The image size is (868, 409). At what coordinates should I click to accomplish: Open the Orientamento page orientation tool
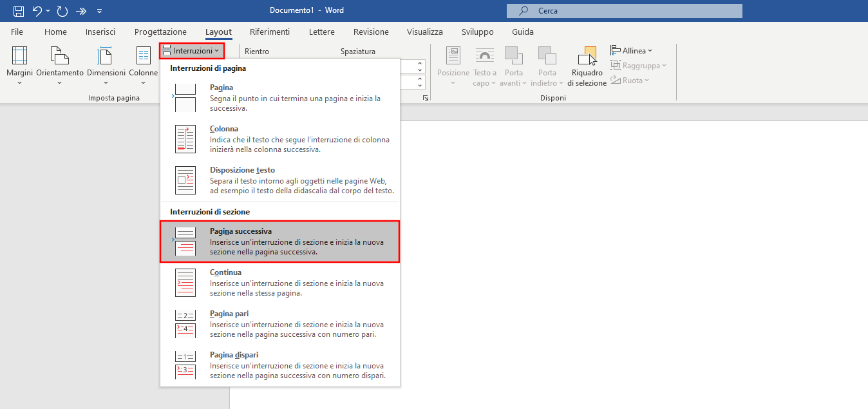click(60, 66)
